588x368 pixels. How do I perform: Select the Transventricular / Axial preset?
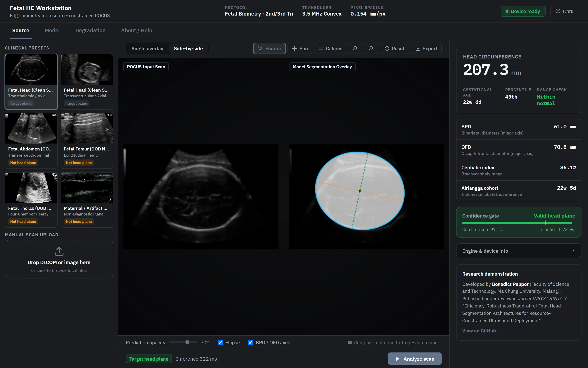[x=87, y=82]
